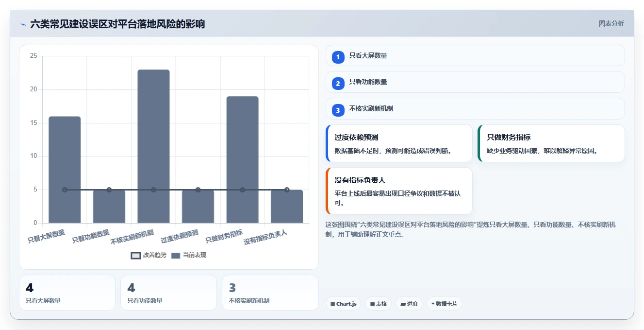The image size is (644, 330).
Task: Click the icon inside the Chart.js chip
Action: pyautogui.click(x=332, y=304)
